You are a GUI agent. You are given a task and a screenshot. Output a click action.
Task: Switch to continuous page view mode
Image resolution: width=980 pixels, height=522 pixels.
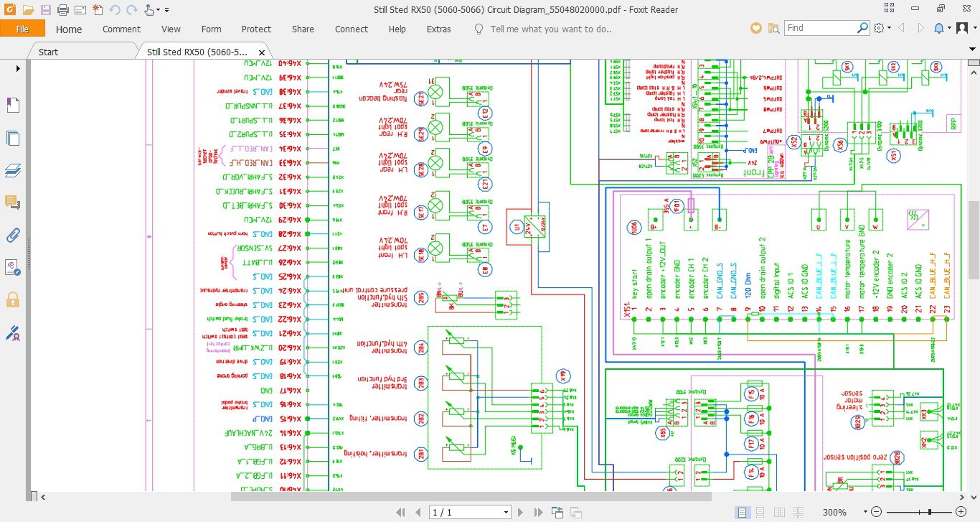coord(759,512)
